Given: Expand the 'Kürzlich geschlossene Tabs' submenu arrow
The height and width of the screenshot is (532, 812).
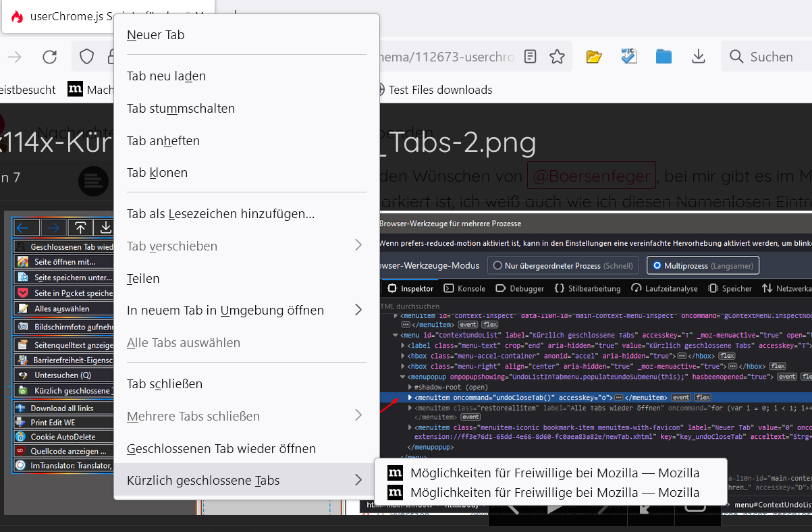Looking at the screenshot, I should pos(358,480).
